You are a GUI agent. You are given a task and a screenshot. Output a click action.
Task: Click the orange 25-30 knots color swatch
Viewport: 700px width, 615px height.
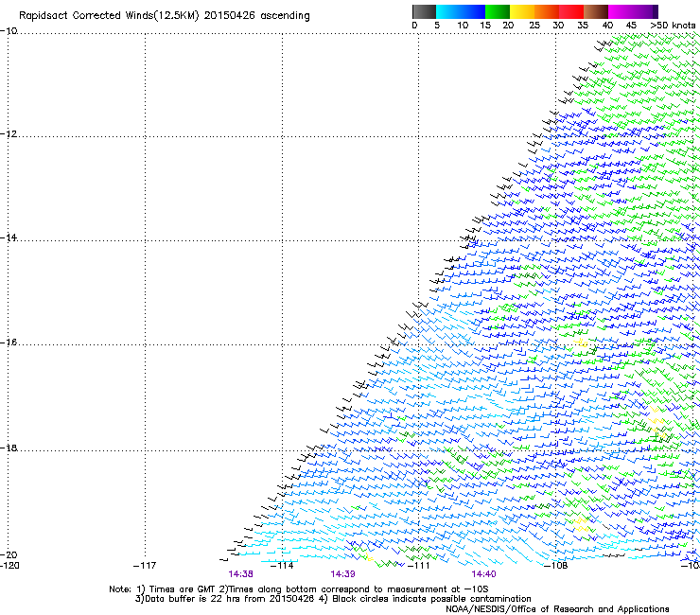(x=547, y=11)
